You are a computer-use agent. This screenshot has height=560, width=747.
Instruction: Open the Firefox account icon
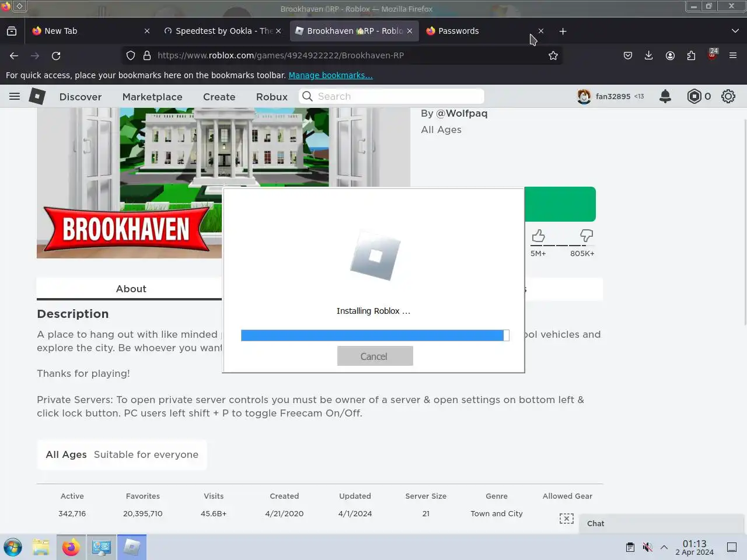point(670,55)
